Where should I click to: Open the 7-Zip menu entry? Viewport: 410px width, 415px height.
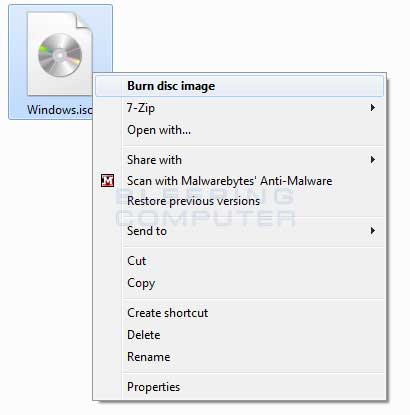click(239, 108)
